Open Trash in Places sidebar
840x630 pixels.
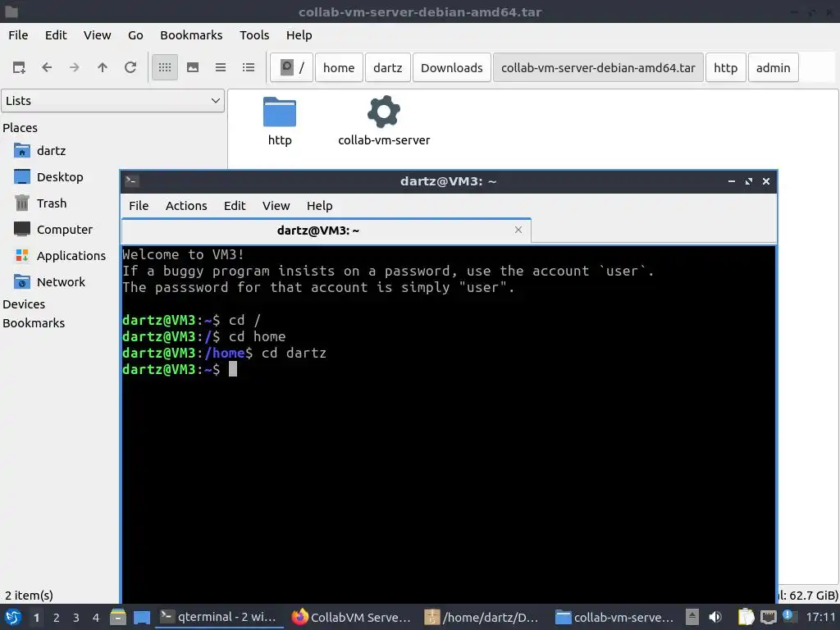pos(52,203)
